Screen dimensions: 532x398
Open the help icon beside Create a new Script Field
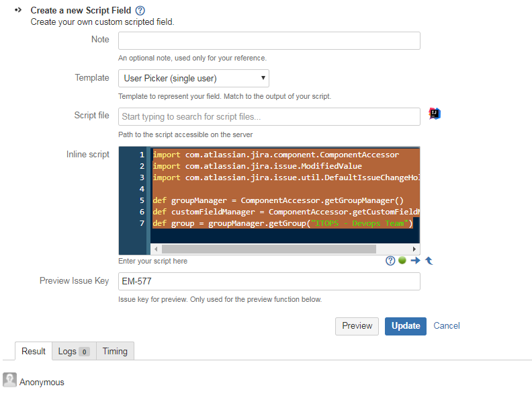point(140,11)
